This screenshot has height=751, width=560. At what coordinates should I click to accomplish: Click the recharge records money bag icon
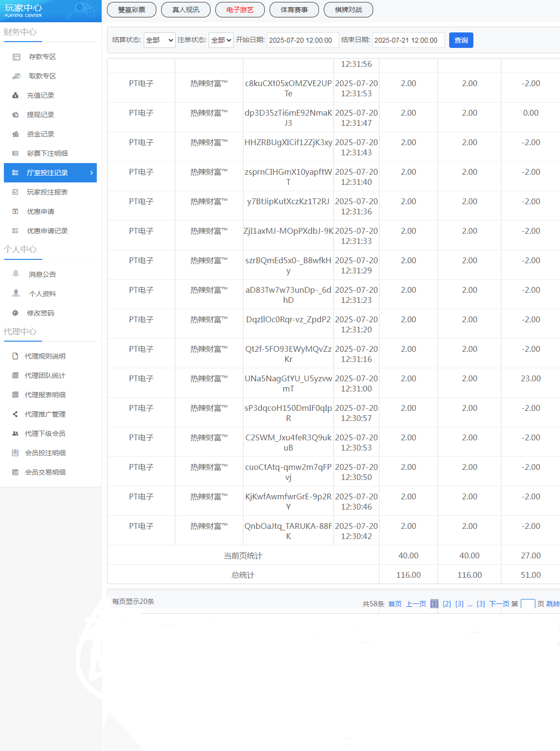point(15,95)
